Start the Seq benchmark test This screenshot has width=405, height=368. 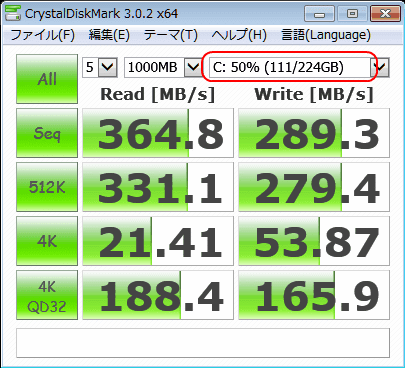tap(47, 133)
